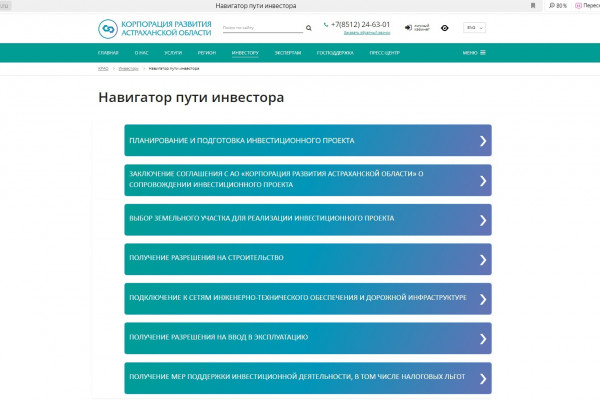Open the УСЛУГИ menu item
Screen dimensions: 600x400
click(173, 53)
